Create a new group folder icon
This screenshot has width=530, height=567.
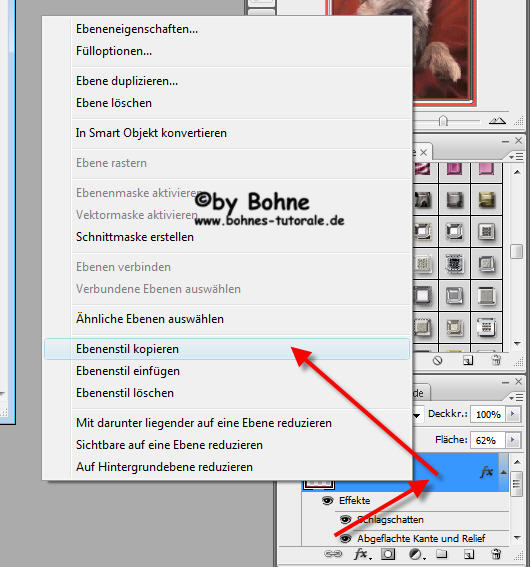(x=441, y=554)
